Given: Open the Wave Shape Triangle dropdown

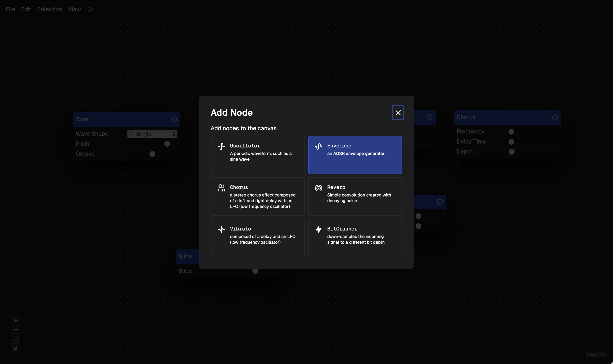Looking at the screenshot, I should 152,134.
